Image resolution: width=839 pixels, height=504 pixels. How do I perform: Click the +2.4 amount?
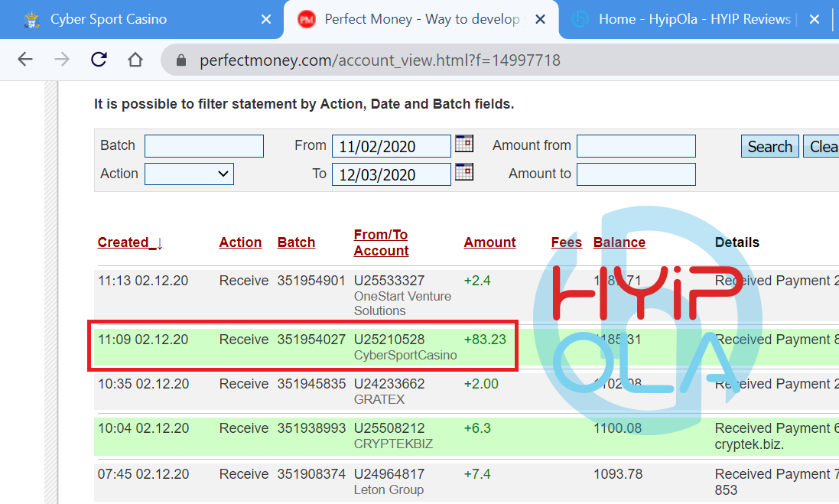(477, 281)
